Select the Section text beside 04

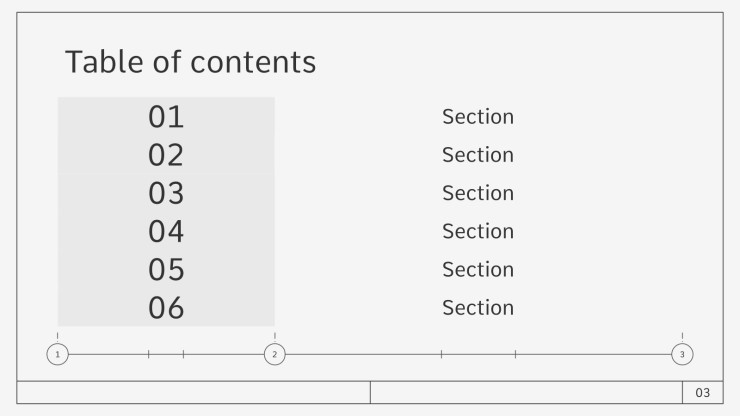[478, 231]
